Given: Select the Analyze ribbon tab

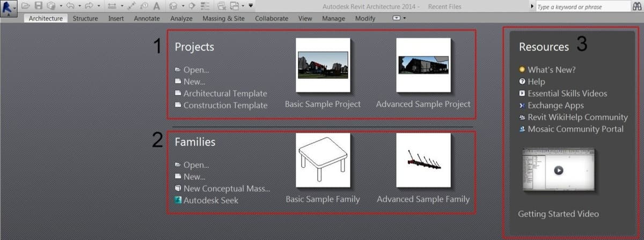Looking at the screenshot, I should pos(181,18).
